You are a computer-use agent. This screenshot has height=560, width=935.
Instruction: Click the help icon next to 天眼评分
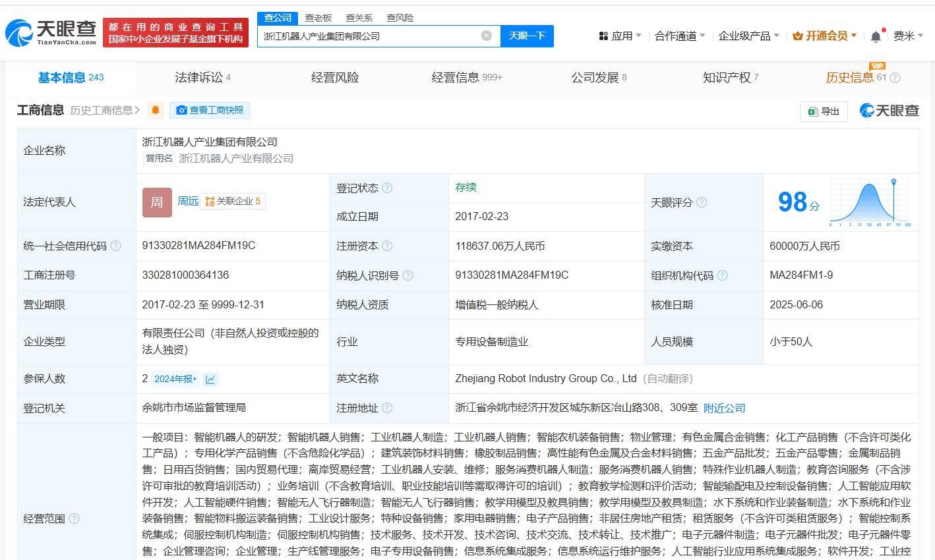click(x=702, y=202)
